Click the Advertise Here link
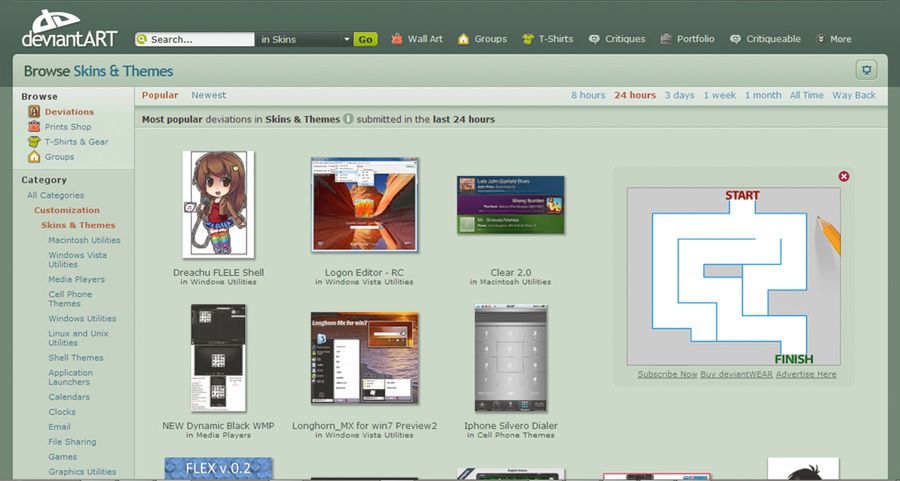This screenshot has height=481, width=900. tap(806, 374)
